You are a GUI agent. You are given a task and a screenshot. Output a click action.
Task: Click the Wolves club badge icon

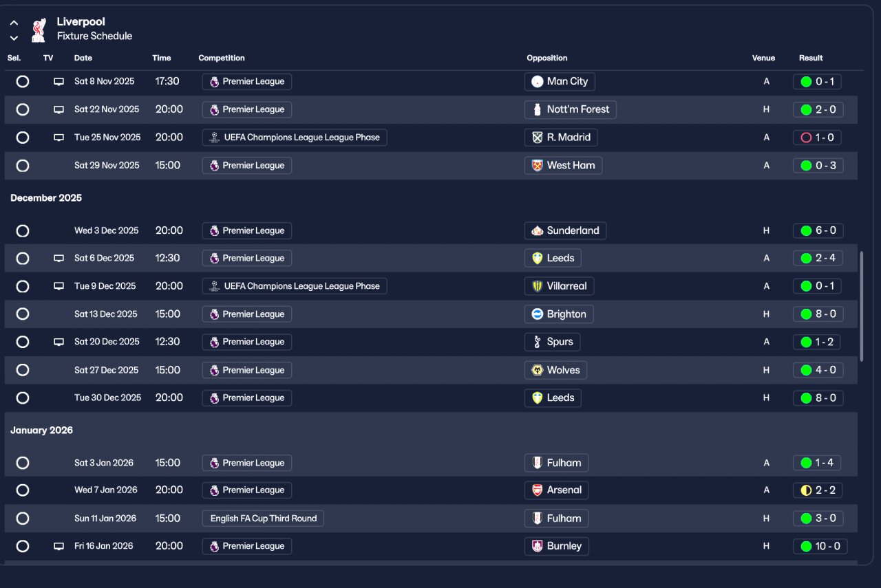(538, 370)
